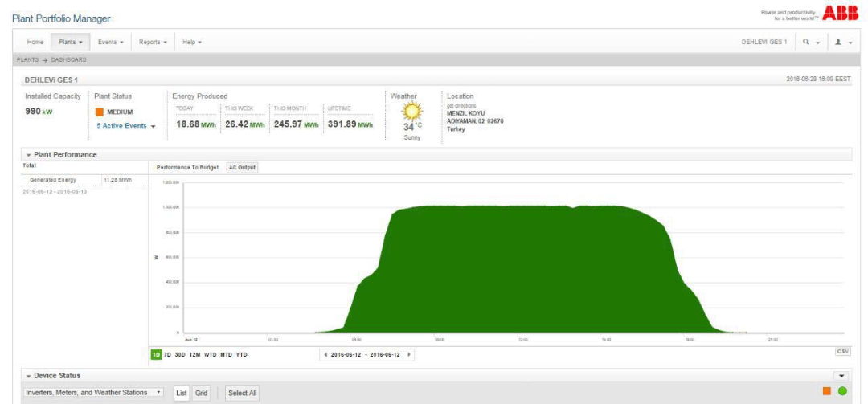
Task: Switch to the AC Output tab
Action: pyautogui.click(x=242, y=167)
